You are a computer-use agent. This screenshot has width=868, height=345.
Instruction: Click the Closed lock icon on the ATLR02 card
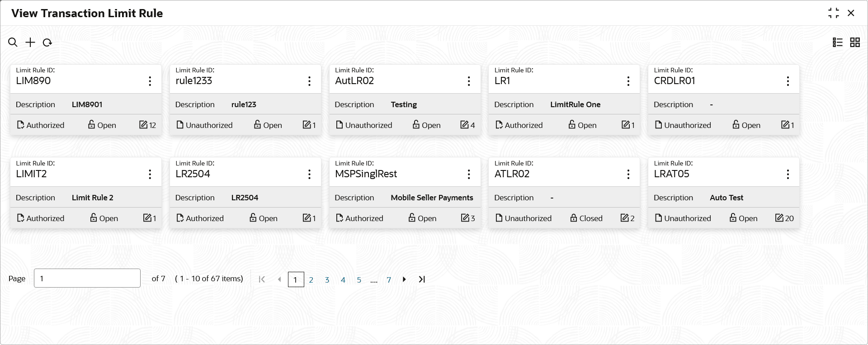tap(574, 218)
